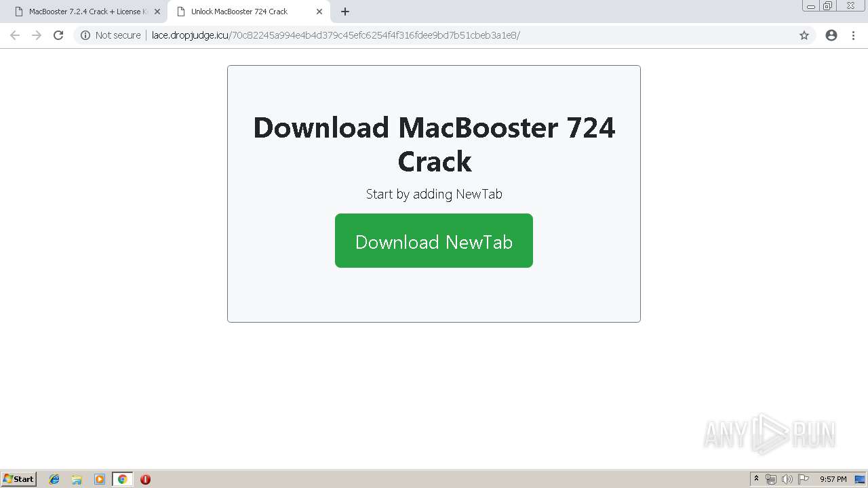Restore down the Chrome window
The height and width of the screenshot is (488, 868).
[x=828, y=6]
